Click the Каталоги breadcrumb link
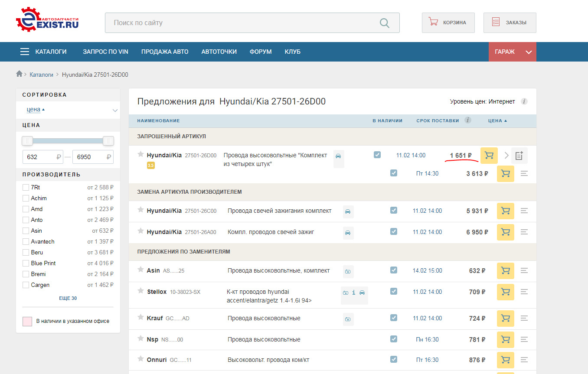Image resolution: width=588 pixels, height=374 pixels. tap(41, 75)
